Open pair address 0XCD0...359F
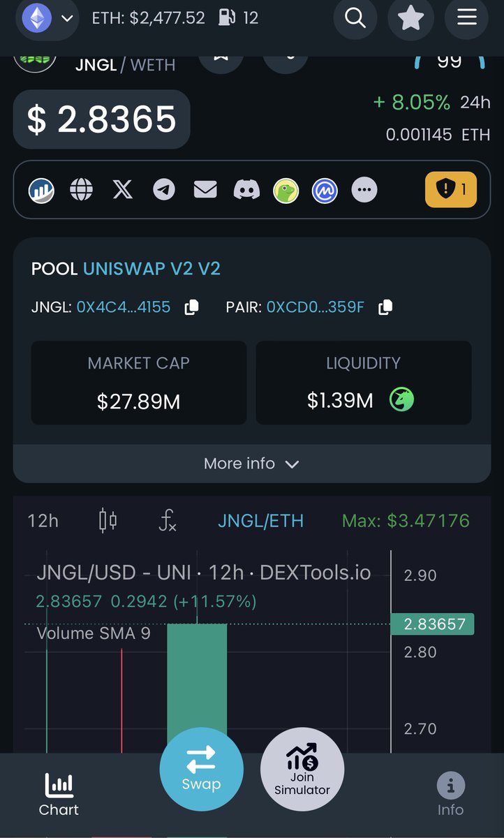 tap(316, 307)
